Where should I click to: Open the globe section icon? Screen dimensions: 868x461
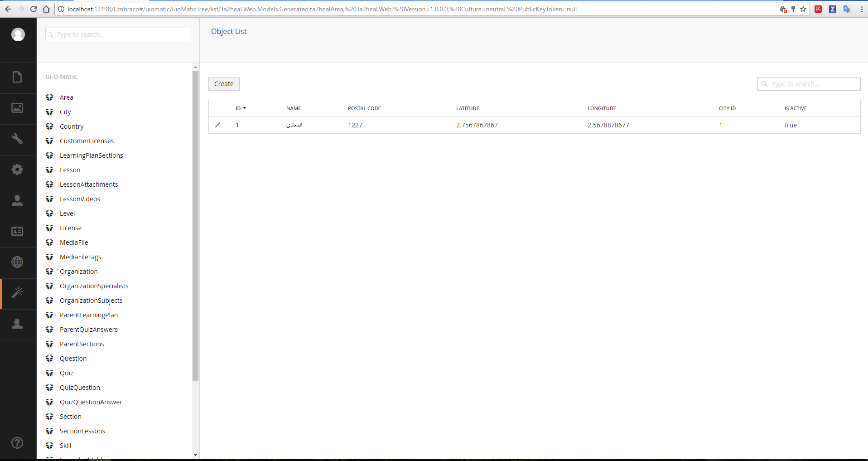coord(17,262)
